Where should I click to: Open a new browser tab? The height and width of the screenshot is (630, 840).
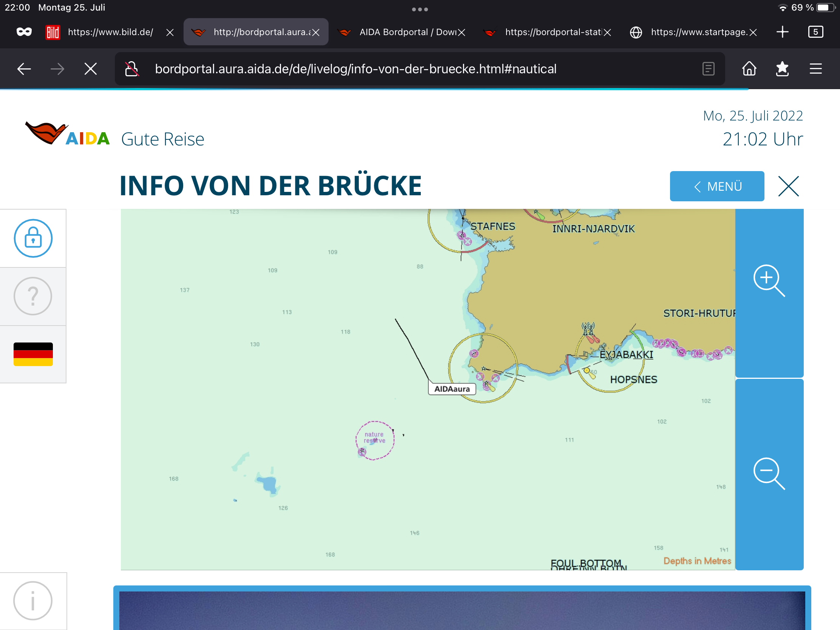tap(782, 32)
